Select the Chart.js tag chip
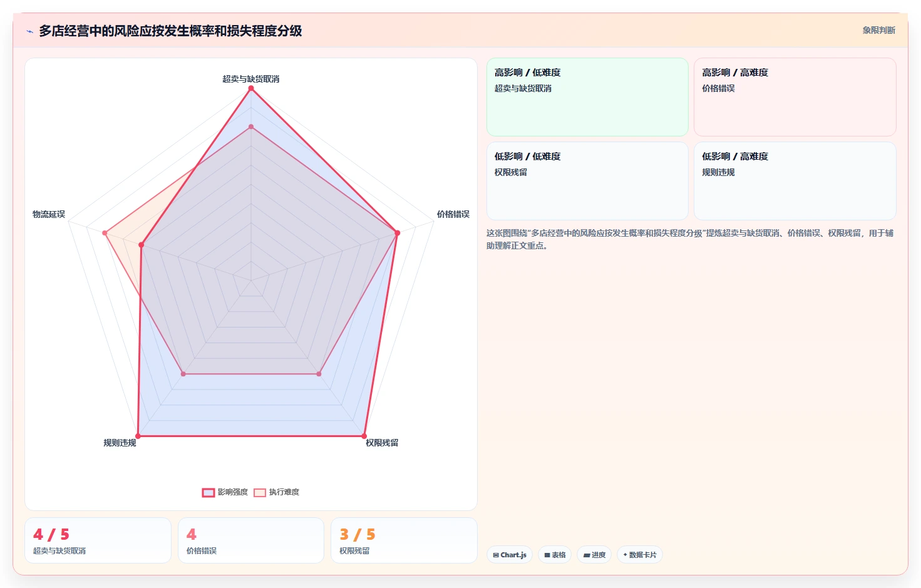This screenshot has height=588, width=921. 510,555
